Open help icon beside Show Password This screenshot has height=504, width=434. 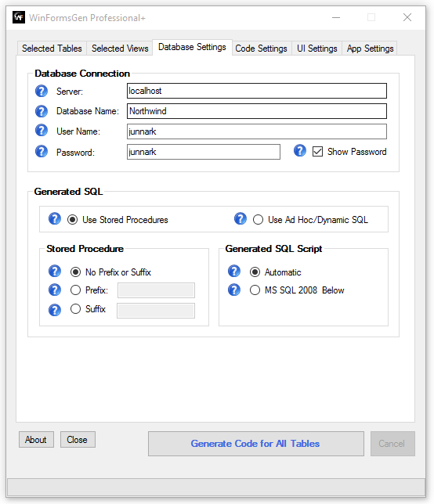coord(300,150)
